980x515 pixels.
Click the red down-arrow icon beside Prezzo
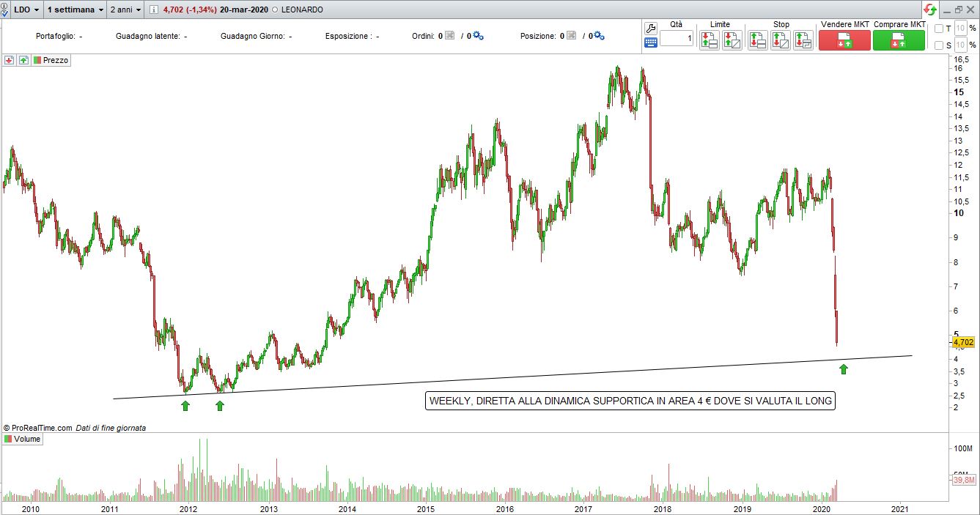point(9,61)
